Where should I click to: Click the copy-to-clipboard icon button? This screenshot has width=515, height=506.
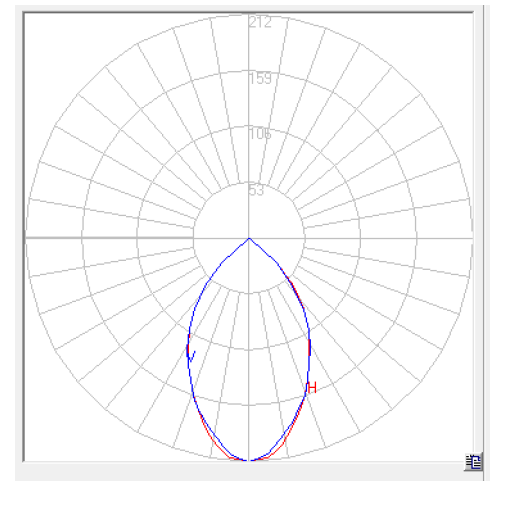point(473,462)
